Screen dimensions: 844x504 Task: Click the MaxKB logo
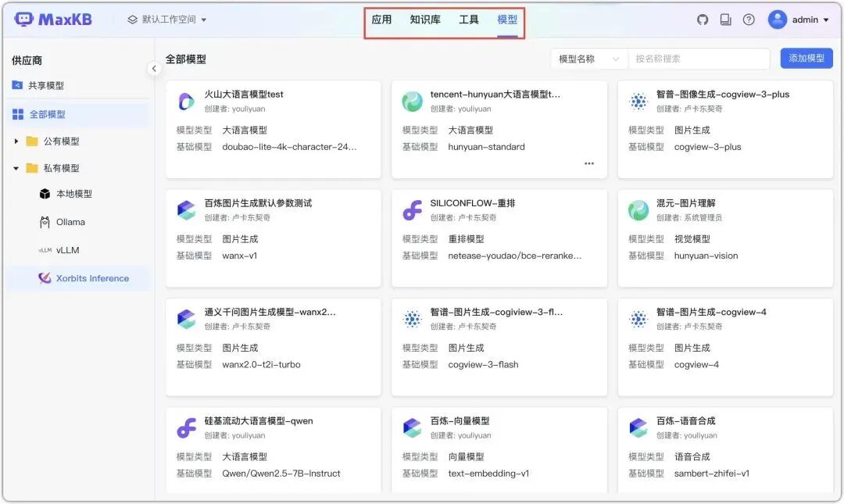pyautogui.click(x=53, y=20)
